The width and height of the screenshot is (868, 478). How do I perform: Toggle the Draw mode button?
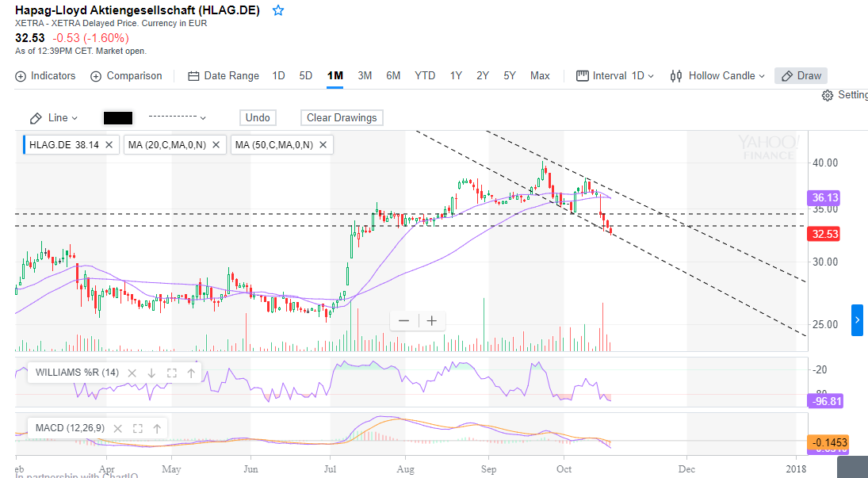801,76
